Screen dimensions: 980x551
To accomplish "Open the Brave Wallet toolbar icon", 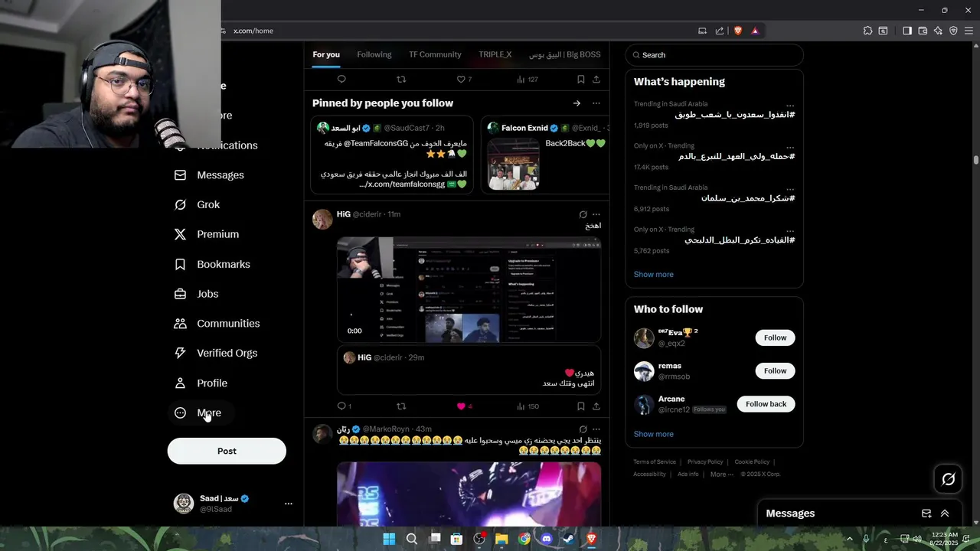I will (923, 31).
